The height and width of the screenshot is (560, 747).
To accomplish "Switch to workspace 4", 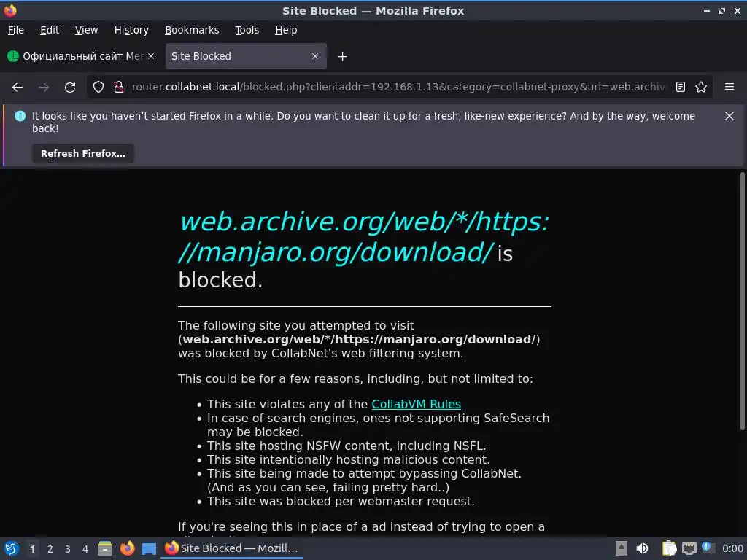I will [85, 549].
